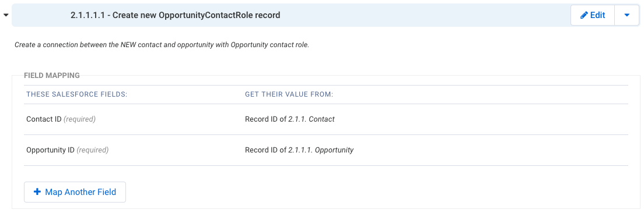Click Record ID of 2.1.1. Contact value
This screenshot has height=220, width=644.
coord(289,119)
